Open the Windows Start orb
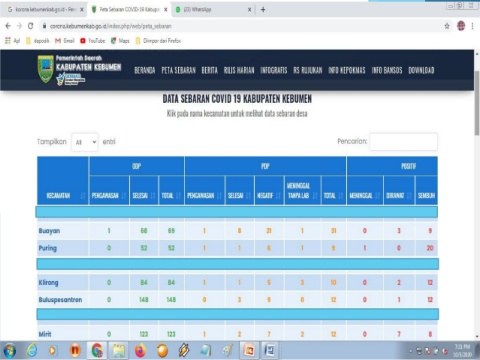Image resolution: width=480 pixels, height=360 pixels. 9,351
